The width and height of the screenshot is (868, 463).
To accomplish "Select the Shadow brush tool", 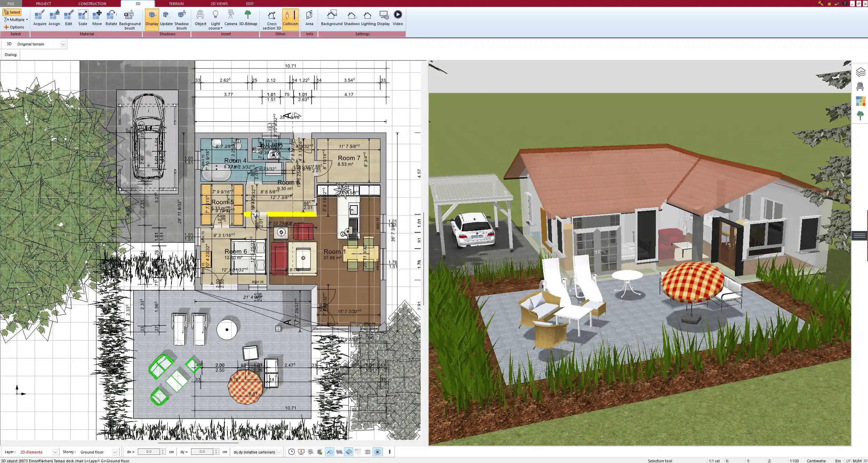I will [x=182, y=20].
